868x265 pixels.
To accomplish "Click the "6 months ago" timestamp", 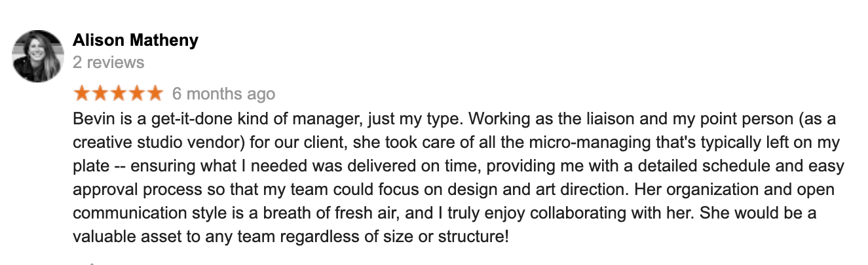I will click(223, 94).
